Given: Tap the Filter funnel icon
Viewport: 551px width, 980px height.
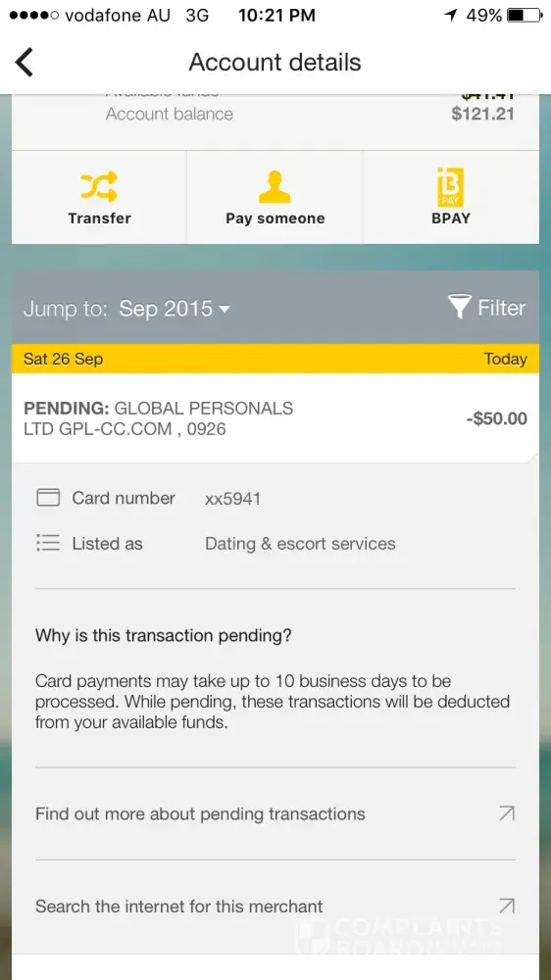Looking at the screenshot, I should coord(459,308).
